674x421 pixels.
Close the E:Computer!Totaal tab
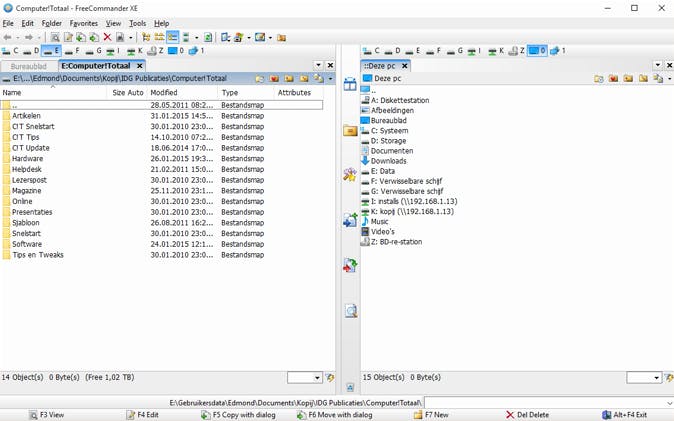click(x=139, y=66)
